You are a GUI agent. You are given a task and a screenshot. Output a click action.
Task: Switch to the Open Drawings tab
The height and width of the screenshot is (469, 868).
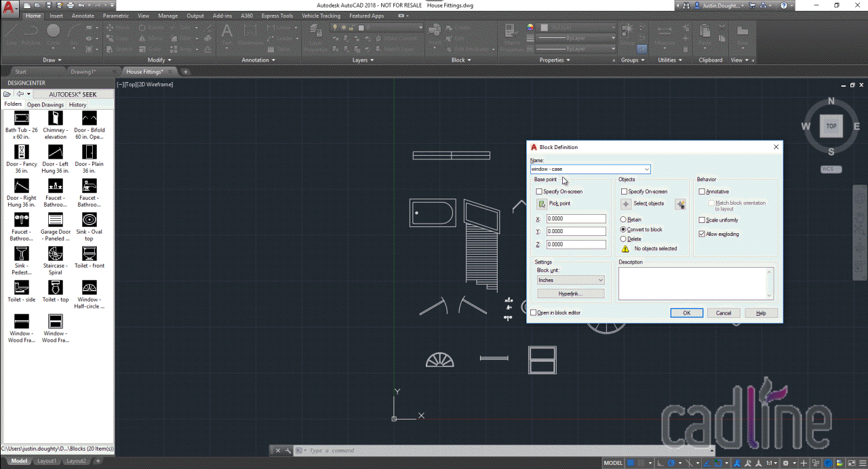45,104
